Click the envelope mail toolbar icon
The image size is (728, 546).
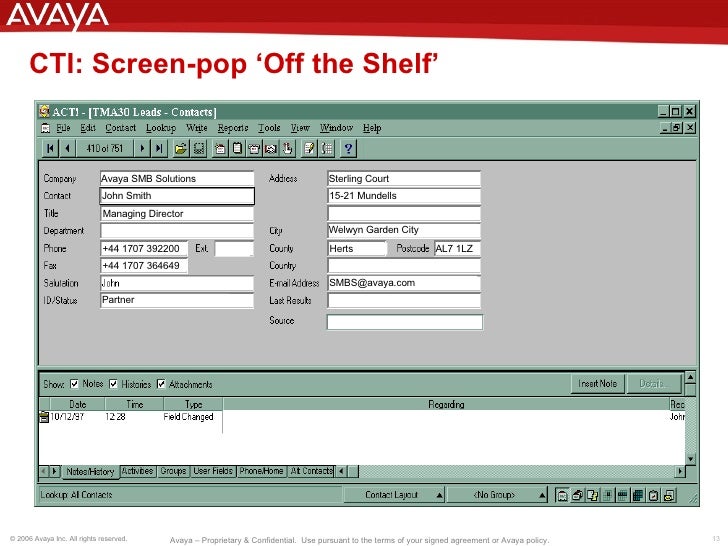coord(271,149)
